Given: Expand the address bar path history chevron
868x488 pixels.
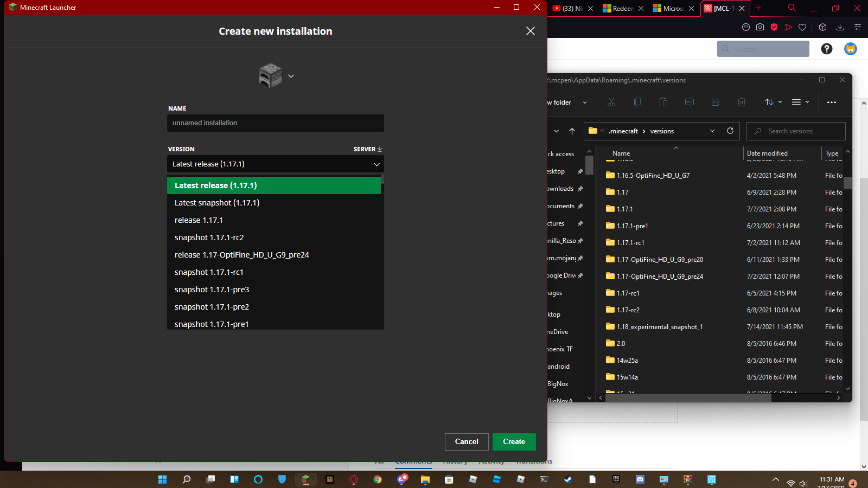Looking at the screenshot, I should click(712, 131).
